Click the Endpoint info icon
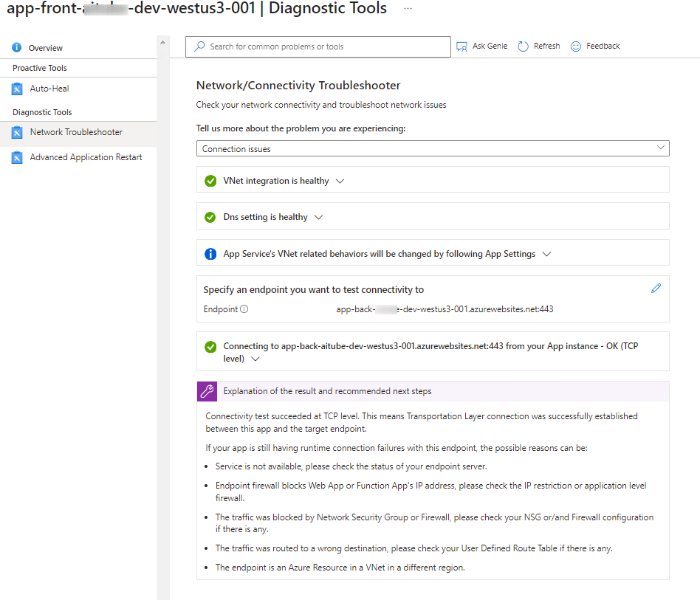The image size is (700, 600). tap(244, 309)
